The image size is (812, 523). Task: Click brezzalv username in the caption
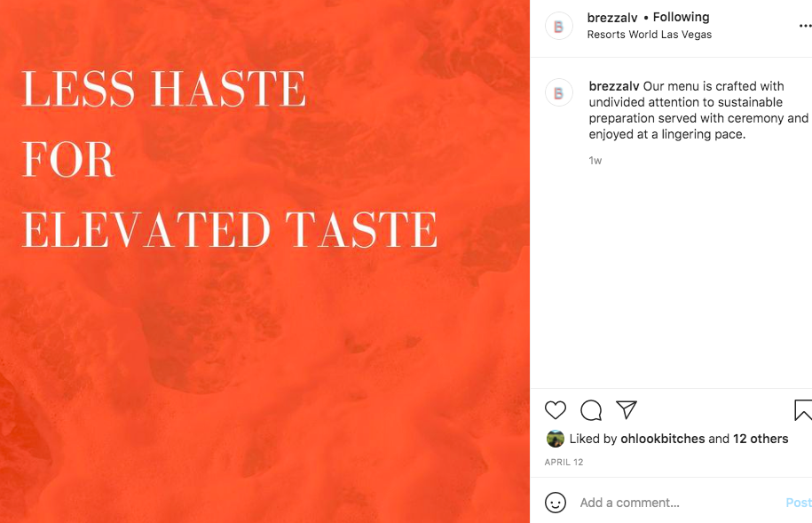click(614, 86)
